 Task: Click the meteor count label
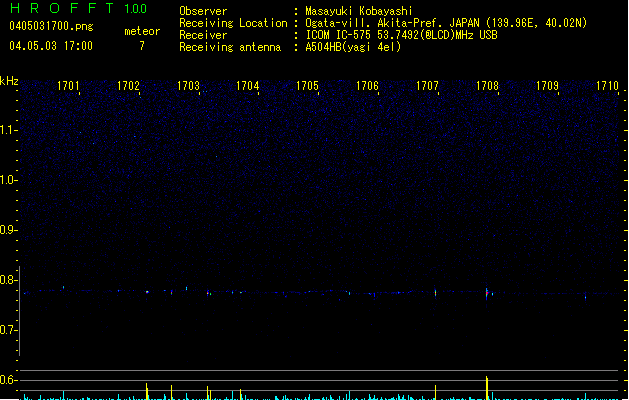[142, 31]
